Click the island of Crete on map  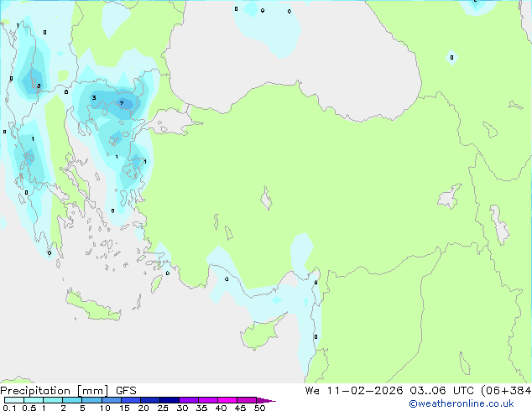[x=93, y=307]
